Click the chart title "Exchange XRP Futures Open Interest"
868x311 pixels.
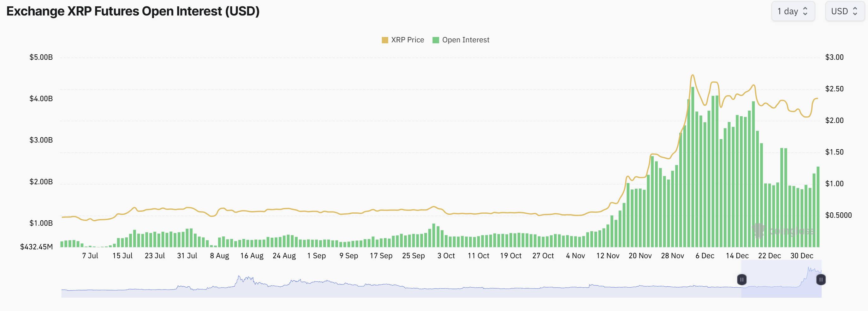(x=133, y=11)
